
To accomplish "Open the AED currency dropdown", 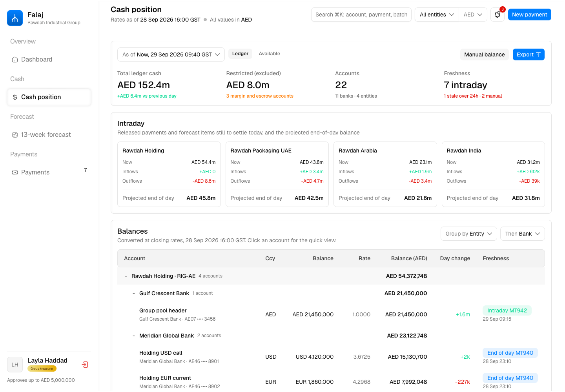I will tap(473, 15).
